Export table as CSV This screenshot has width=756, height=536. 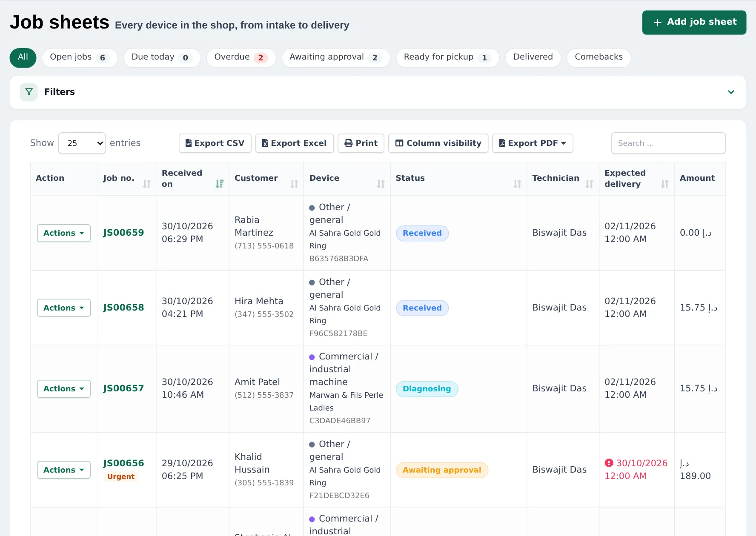coord(215,143)
